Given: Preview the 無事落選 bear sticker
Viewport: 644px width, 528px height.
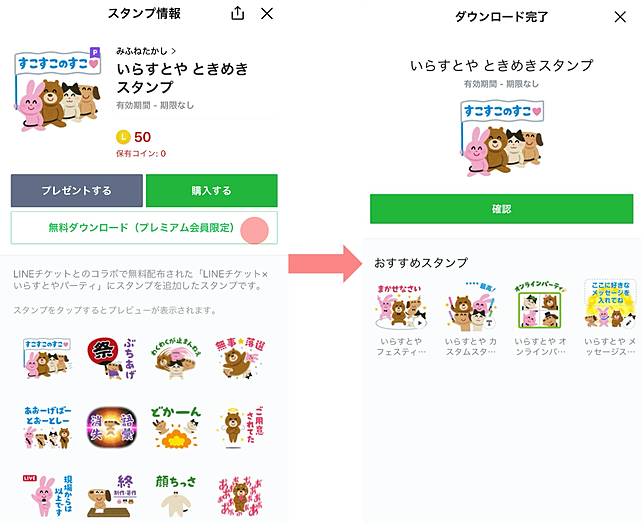Looking at the screenshot, I should click(240, 358).
